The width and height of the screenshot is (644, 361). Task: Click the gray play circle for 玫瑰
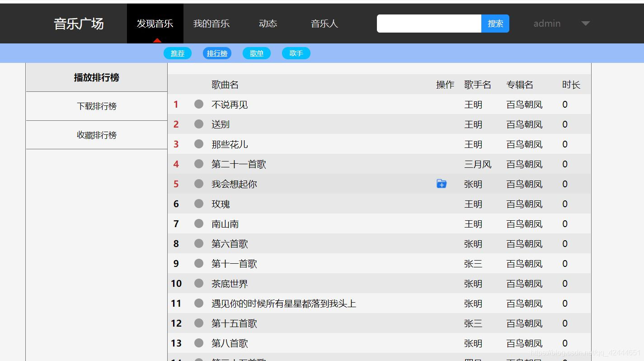pyautogui.click(x=199, y=204)
